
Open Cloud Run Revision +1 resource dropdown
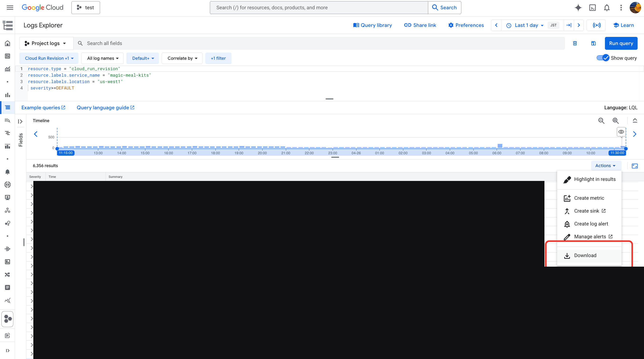(x=49, y=58)
